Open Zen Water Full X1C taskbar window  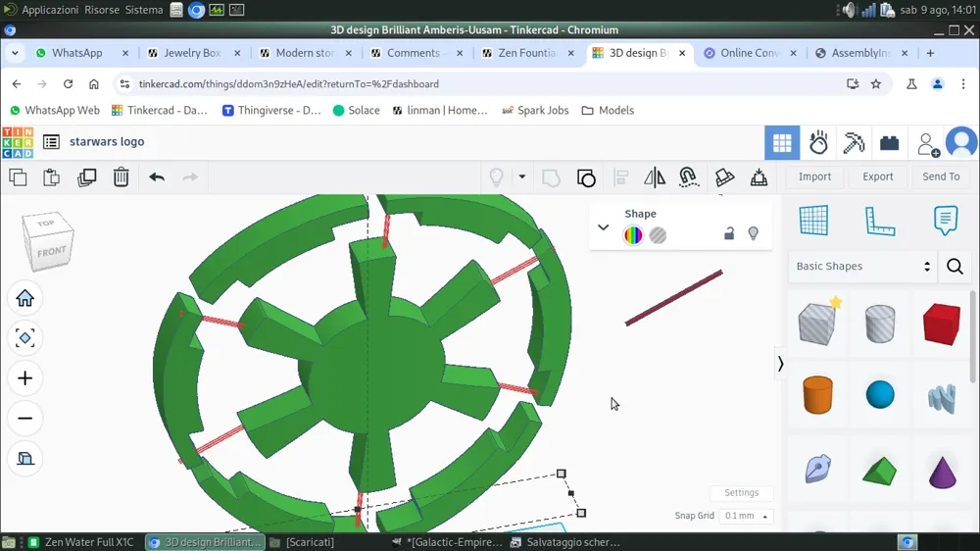point(81,542)
